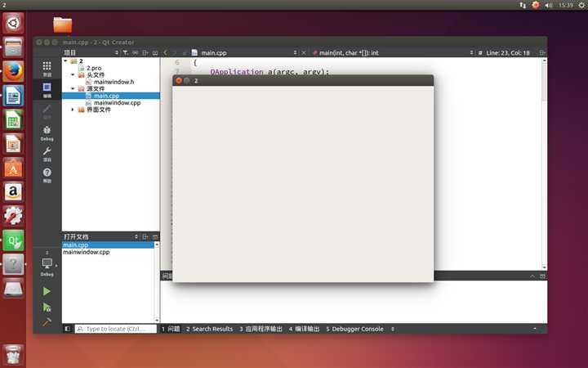588x368 pixels.
Task: Switch to Debug mode bug icon
Action: click(47, 133)
